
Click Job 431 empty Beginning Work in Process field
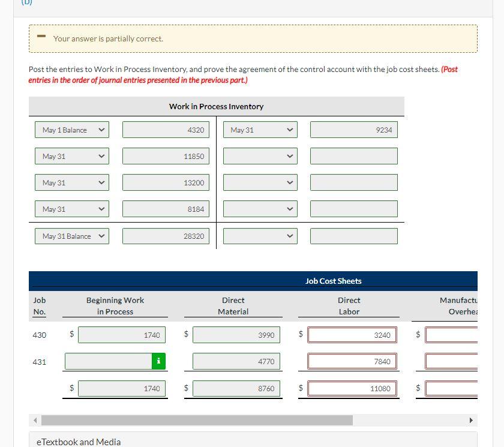(109, 361)
